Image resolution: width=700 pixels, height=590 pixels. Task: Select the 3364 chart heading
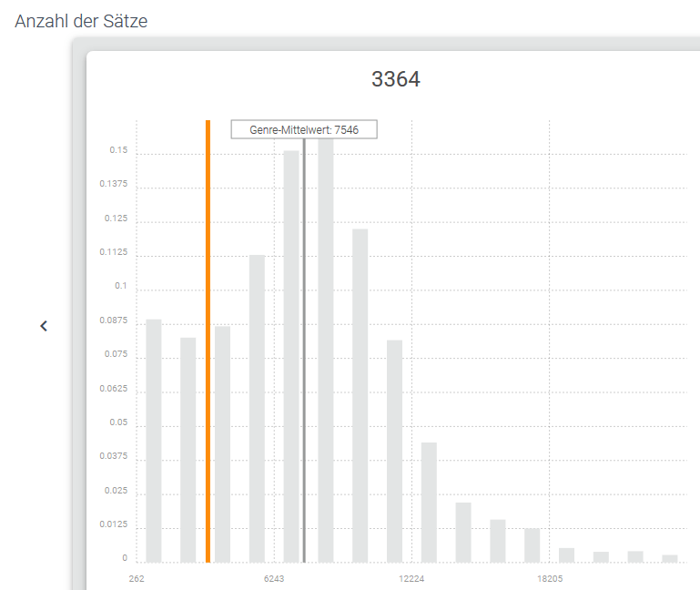pos(395,79)
